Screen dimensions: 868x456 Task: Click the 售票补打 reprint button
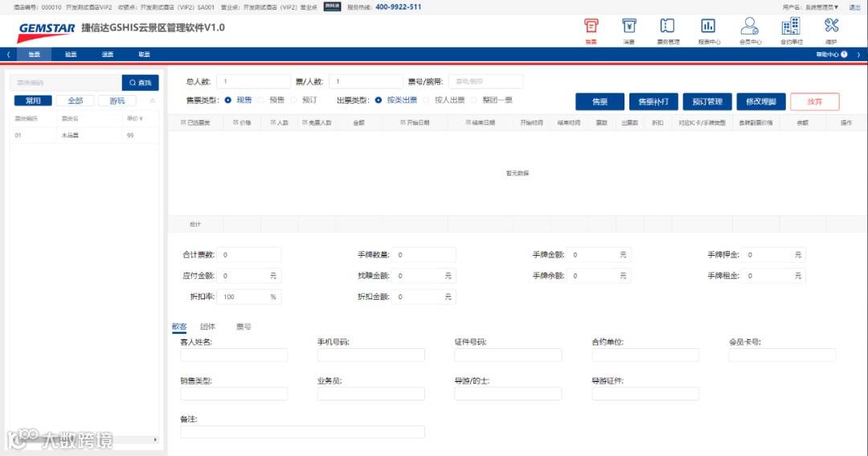[x=653, y=101]
